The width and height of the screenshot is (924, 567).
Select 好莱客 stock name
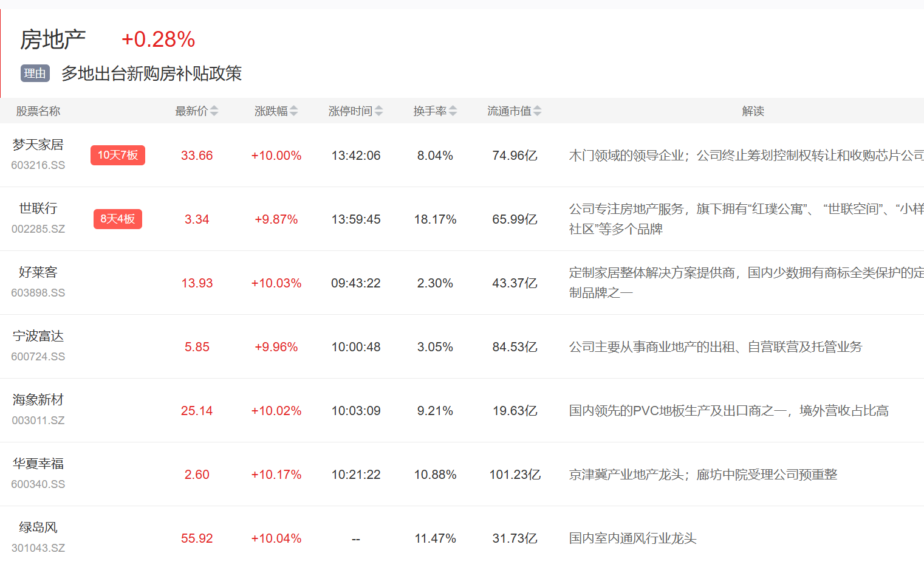tap(38, 272)
